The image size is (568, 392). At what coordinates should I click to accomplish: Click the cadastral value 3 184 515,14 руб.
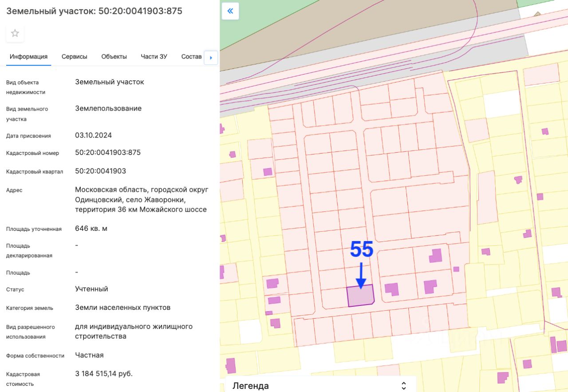(104, 373)
